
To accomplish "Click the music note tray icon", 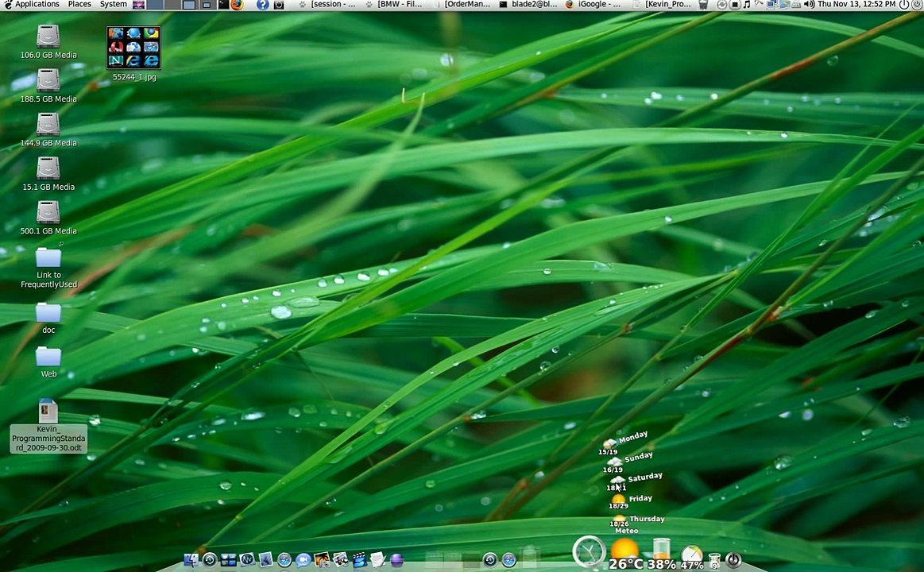I will click(x=747, y=5).
